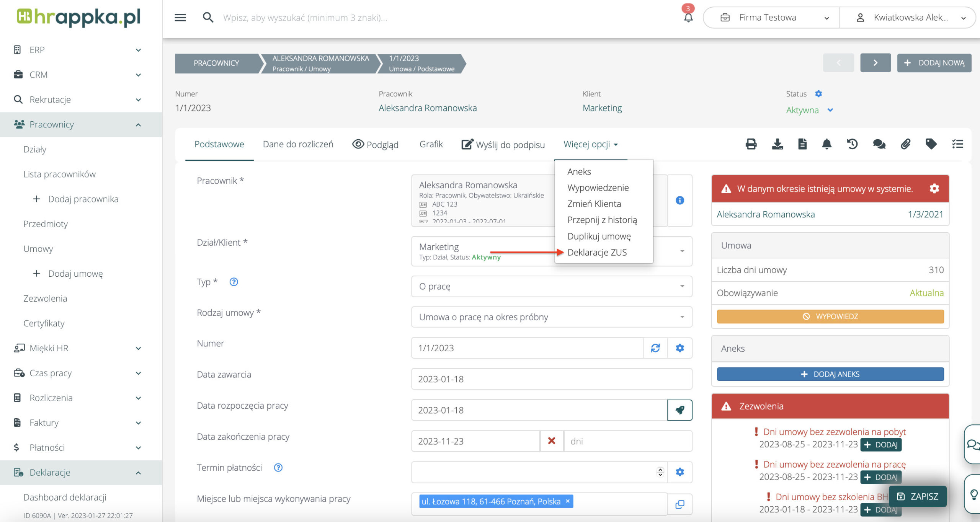This screenshot has width=980, height=522.
Task: Select Deklaracje ZUS from menu
Action: pyautogui.click(x=597, y=252)
